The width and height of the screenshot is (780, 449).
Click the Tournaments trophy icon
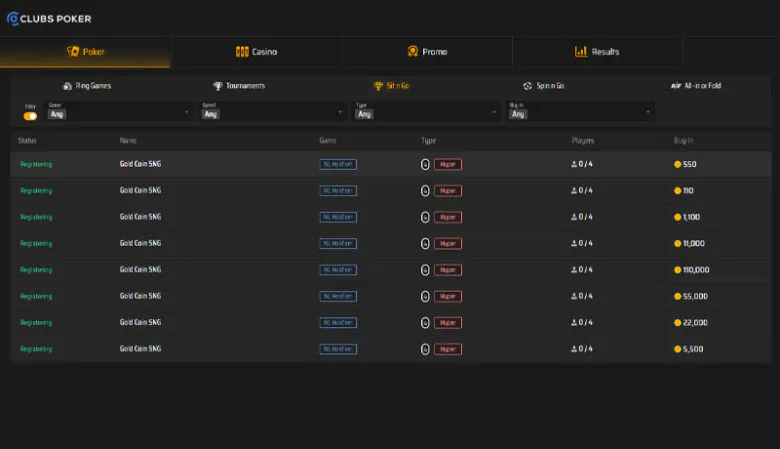pos(218,86)
